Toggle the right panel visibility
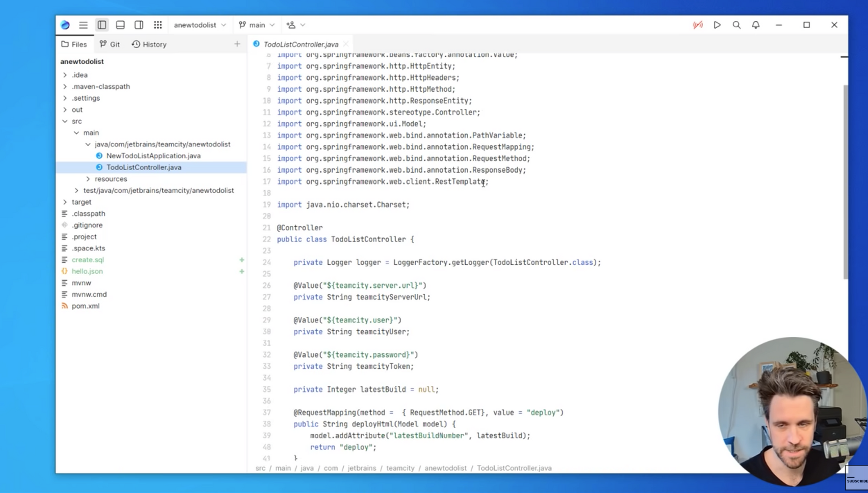868x493 pixels. [x=139, y=25]
